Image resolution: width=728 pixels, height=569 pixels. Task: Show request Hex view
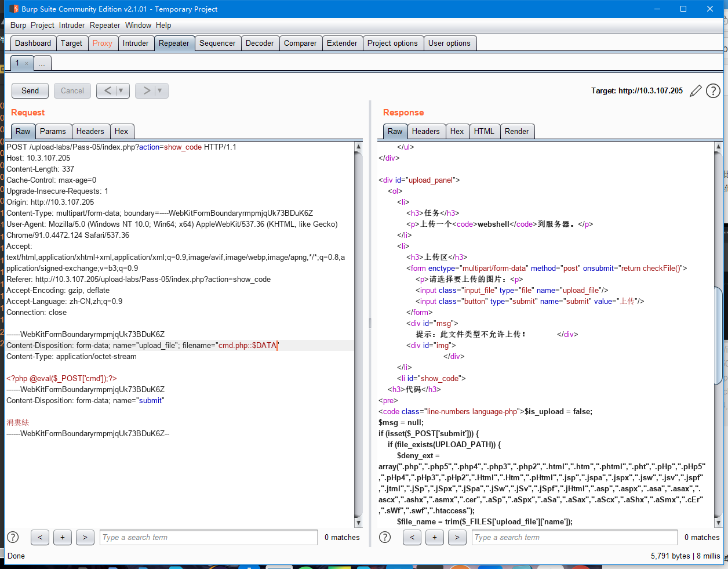[x=121, y=131]
